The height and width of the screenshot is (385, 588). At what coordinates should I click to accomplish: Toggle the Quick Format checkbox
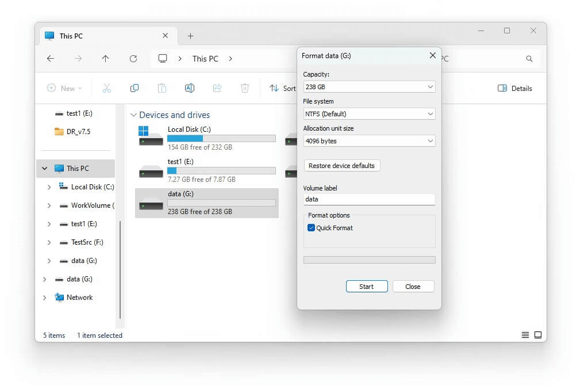[311, 228]
